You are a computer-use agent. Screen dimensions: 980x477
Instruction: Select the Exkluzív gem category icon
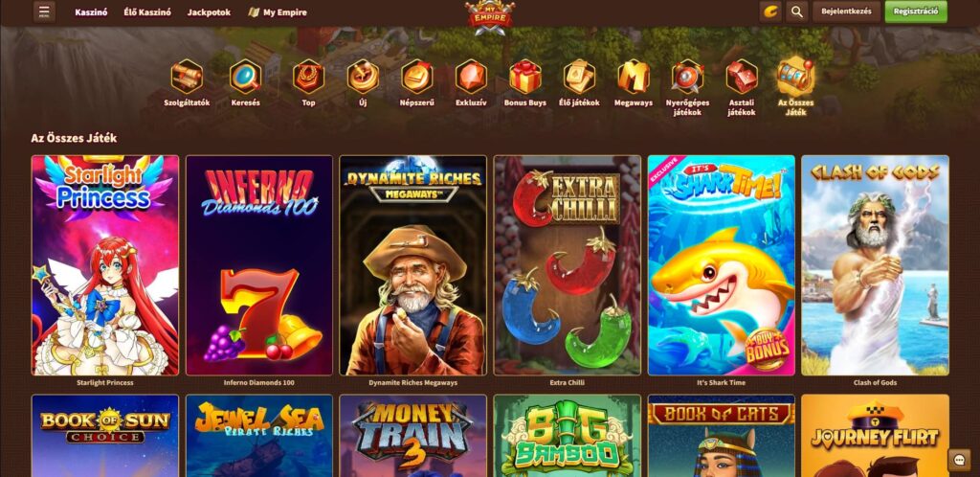471,77
